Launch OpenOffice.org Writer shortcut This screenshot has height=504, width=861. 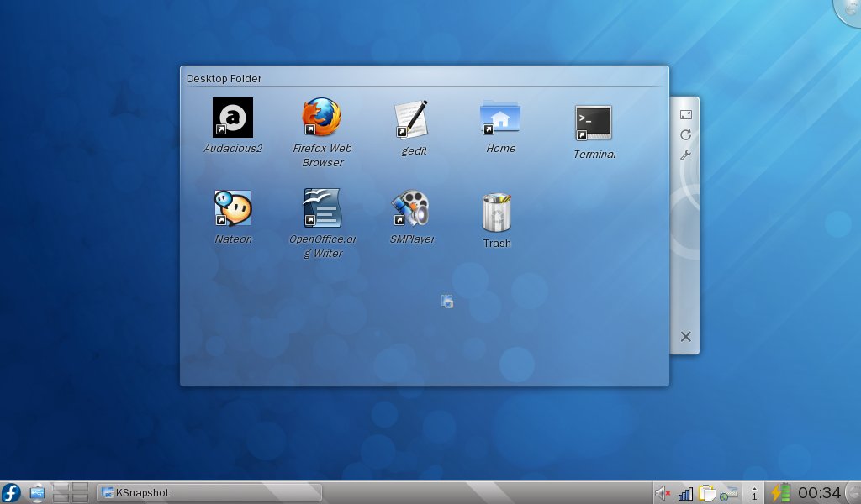click(x=322, y=207)
